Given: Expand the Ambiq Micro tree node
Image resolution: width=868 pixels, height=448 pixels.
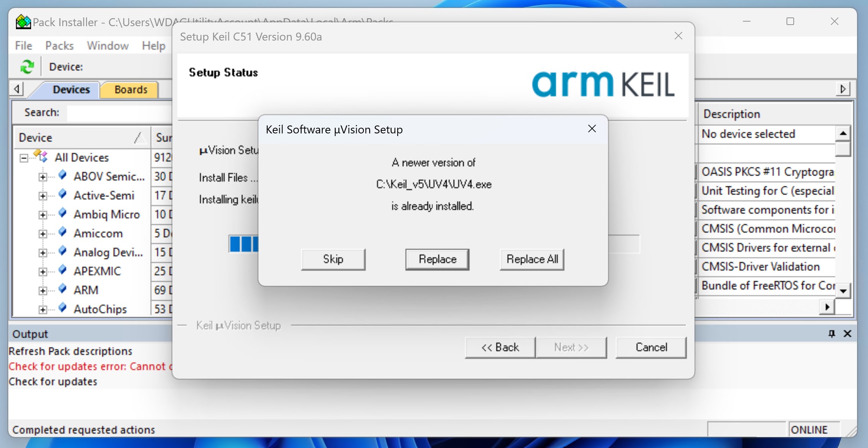Looking at the screenshot, I should pos(43,215).
